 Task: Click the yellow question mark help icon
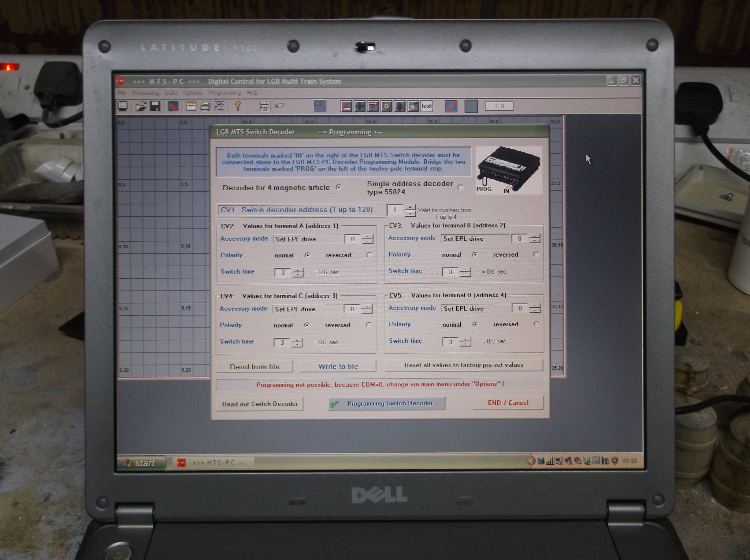point(237,106)
